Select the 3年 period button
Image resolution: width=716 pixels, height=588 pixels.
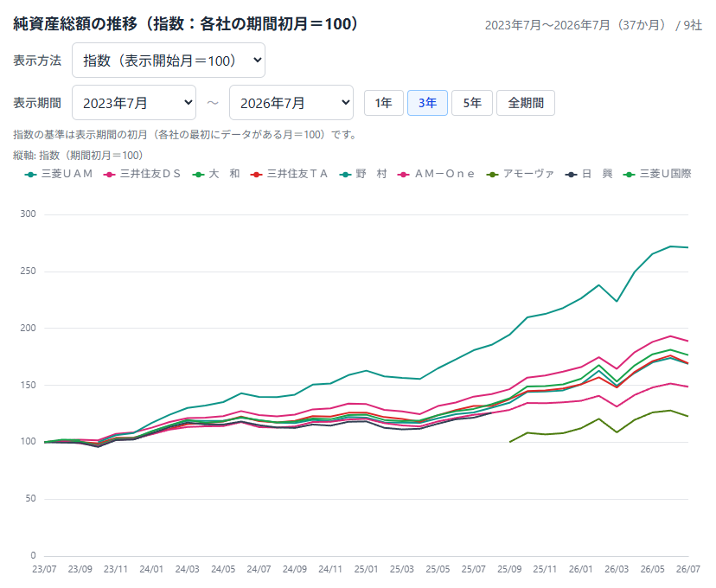click(x=427, y=103)
